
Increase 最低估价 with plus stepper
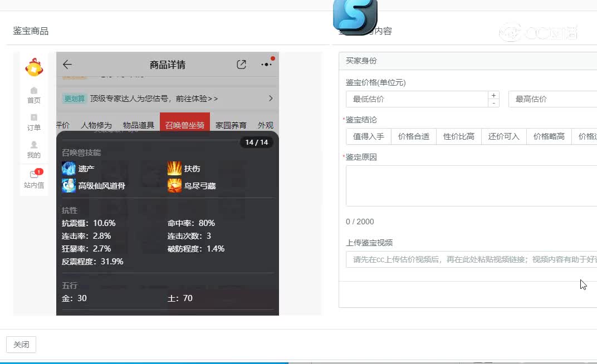(x=493, y=95)
